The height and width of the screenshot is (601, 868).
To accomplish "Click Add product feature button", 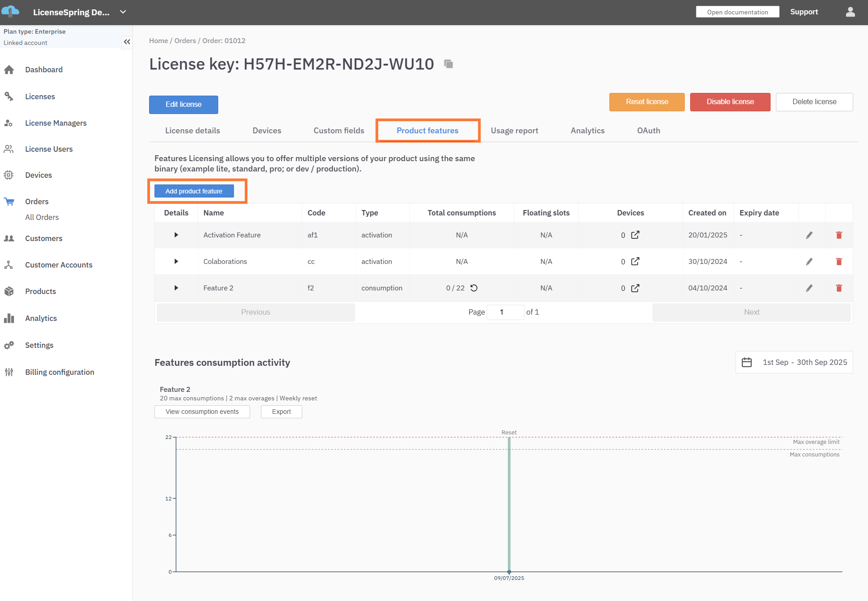I will pyautogui.click(x=194, y=191).
